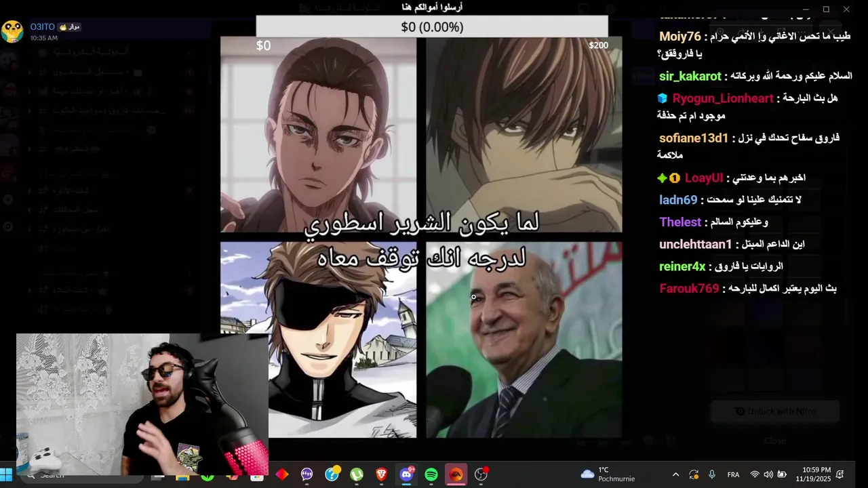Click chat username LoayUI
The image size is (868, 488).
(704, 178)
